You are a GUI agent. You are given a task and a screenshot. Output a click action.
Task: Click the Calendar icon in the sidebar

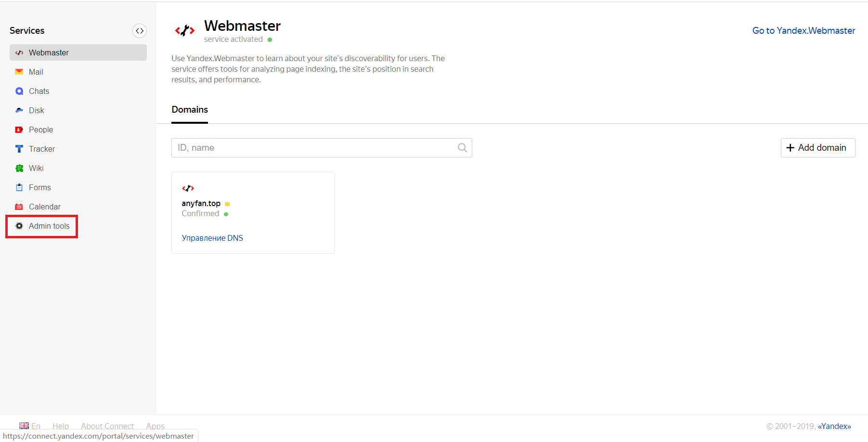coord(19,207)
